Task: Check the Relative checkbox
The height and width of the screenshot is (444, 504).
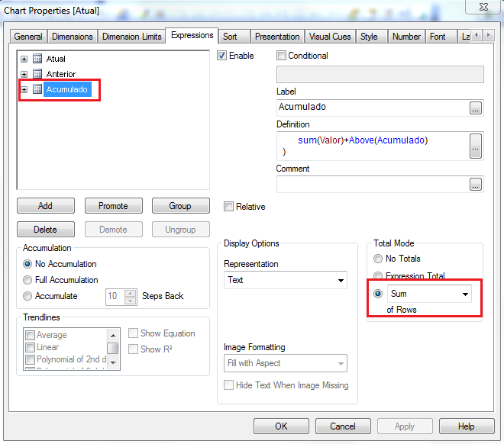Action: (x=228, y=207)
